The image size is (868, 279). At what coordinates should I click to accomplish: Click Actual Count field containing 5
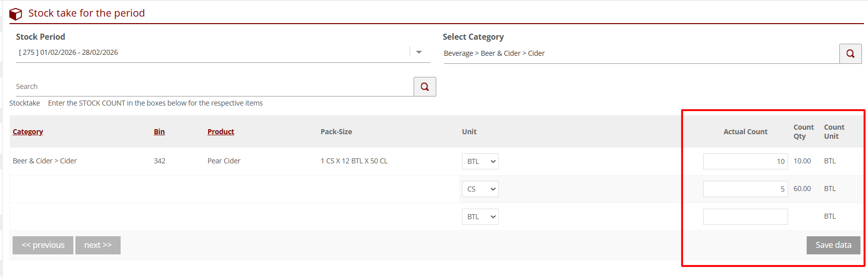745,189
